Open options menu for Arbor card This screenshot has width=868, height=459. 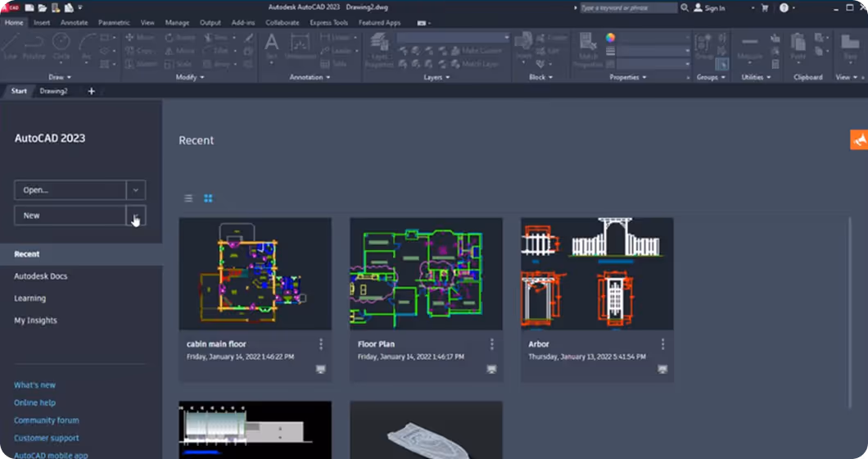(662, 344)
